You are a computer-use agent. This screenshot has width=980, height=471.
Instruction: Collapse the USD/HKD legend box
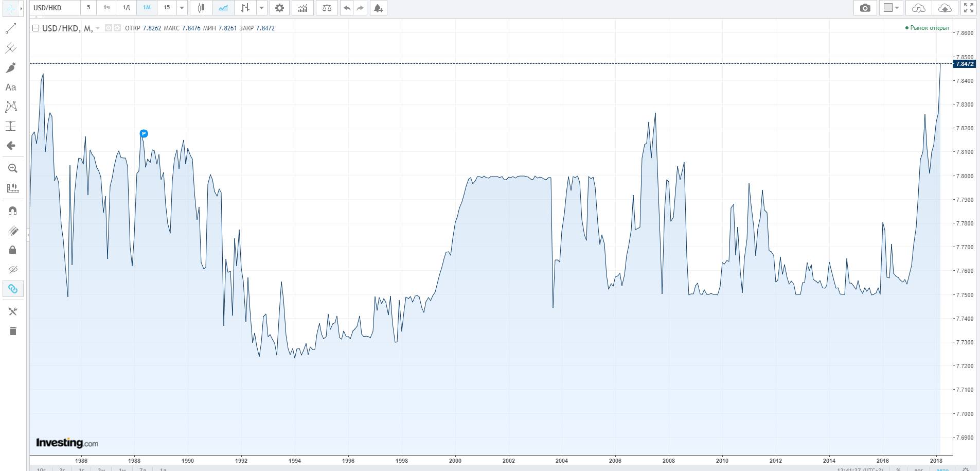tap(35, 28)
